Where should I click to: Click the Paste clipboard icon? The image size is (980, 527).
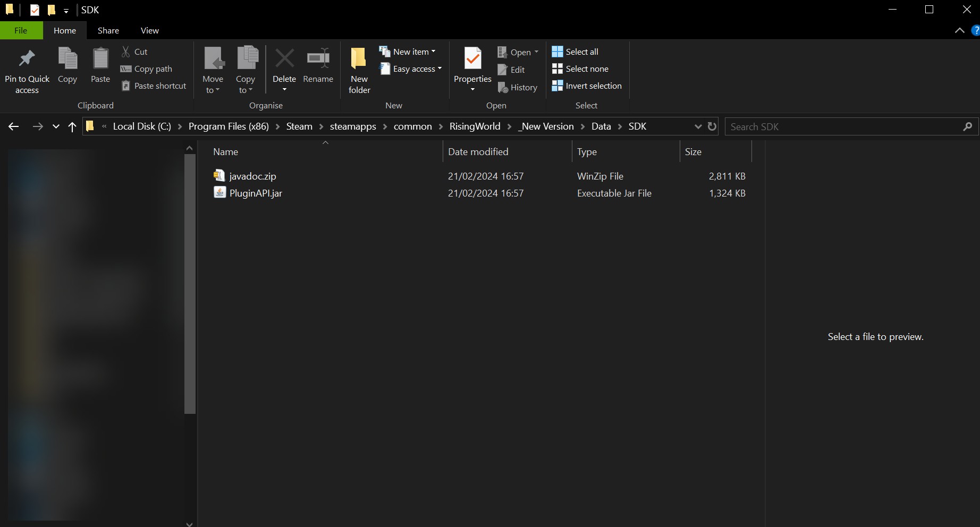(x=100, y=59)
